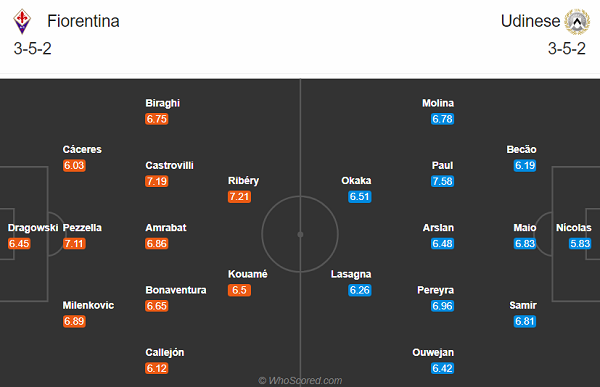The height and width of the screenshot is (387, 600).
Task: Click player name Callejón
Action: point(165,353)
